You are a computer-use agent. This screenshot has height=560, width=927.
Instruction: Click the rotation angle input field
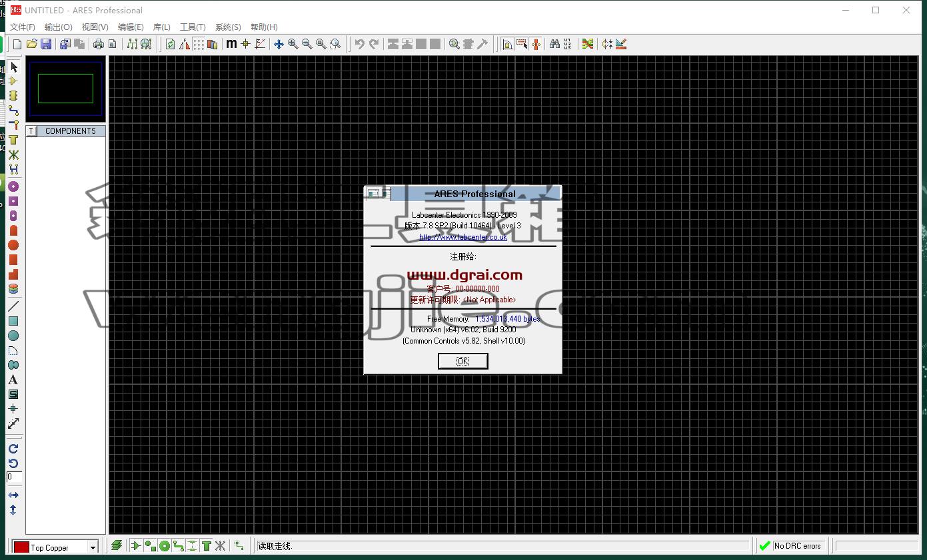click(x=14, y=477)
